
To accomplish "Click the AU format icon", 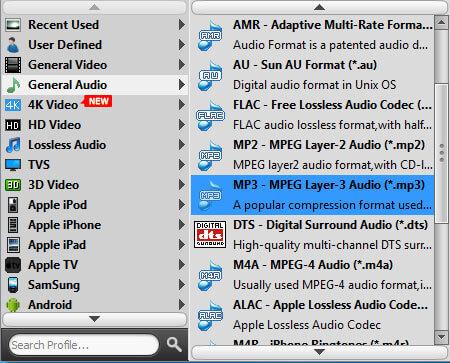I will click(210, 75).
